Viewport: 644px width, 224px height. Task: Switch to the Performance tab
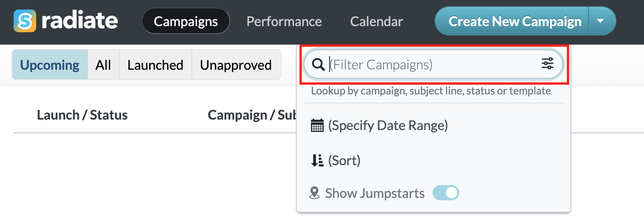pos(284,21)
